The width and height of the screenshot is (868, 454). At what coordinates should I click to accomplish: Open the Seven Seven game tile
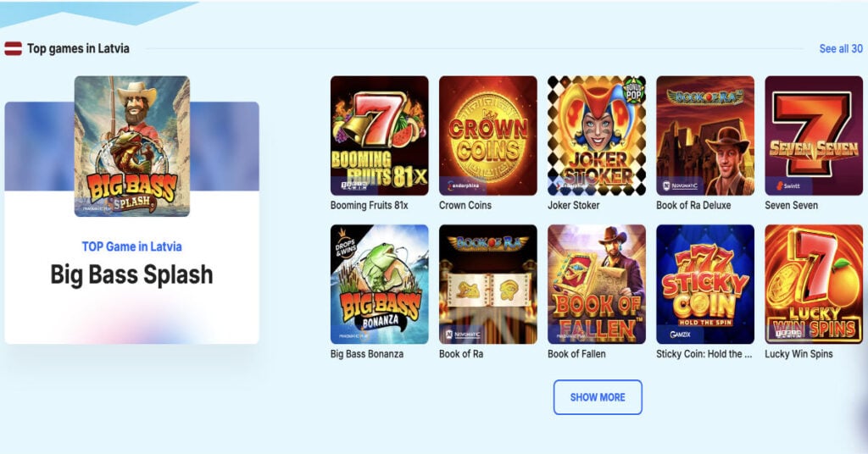pos(814,136)
